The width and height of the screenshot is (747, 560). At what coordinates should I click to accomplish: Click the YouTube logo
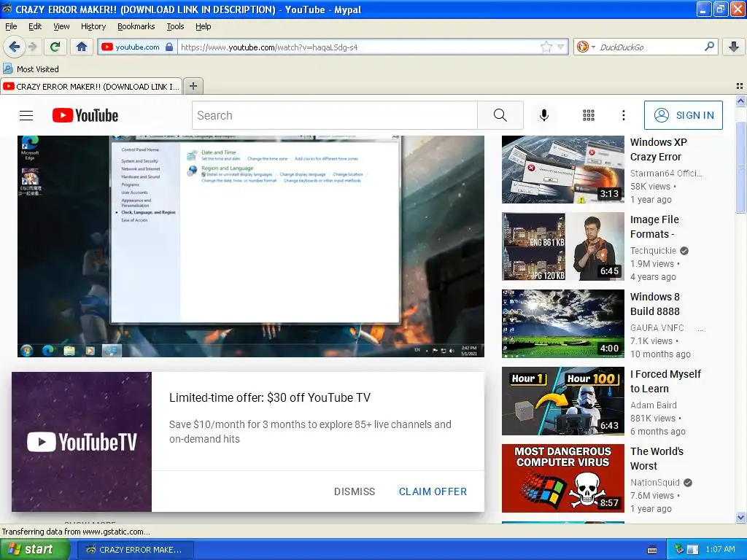85,115
